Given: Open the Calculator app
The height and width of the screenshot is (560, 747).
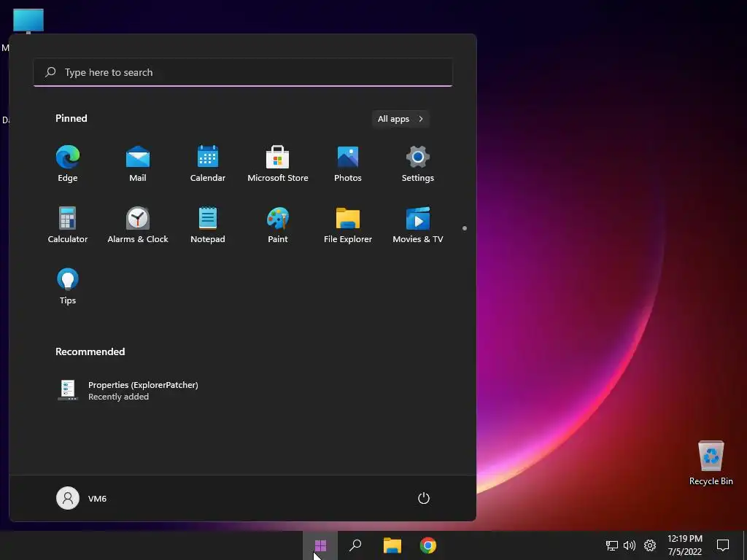Looking at the screenshot, I should click(68, 225).
